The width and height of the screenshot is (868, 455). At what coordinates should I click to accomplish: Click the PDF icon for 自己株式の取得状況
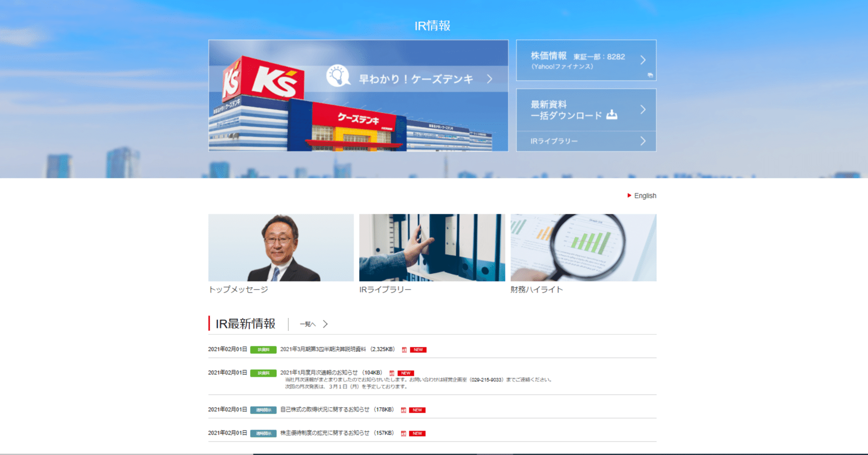(x=403, y=410)
